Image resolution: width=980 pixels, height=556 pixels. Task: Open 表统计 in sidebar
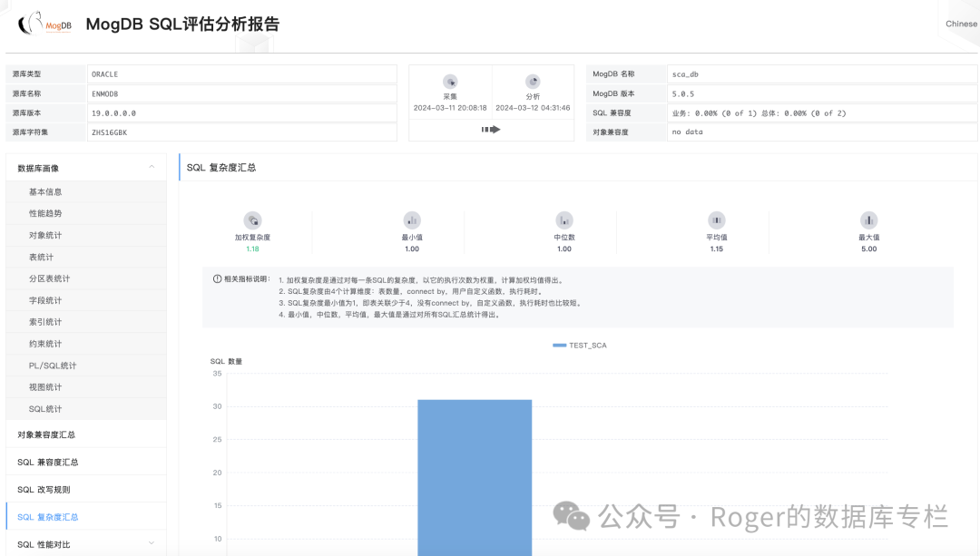86,257
